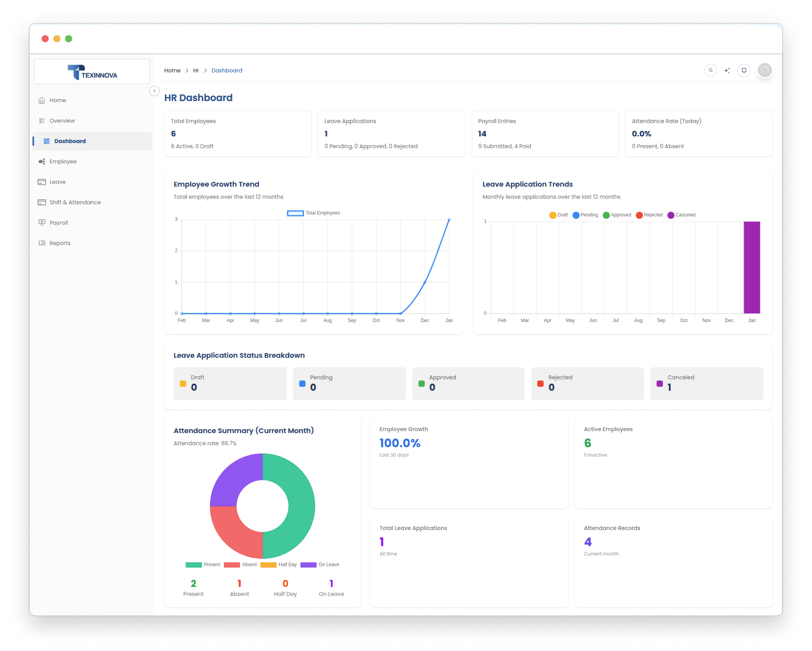Click the Home breadcrumb link
The height and width of the screenshot is (651, 812).
pyautogui.click(x=172, y=70)
